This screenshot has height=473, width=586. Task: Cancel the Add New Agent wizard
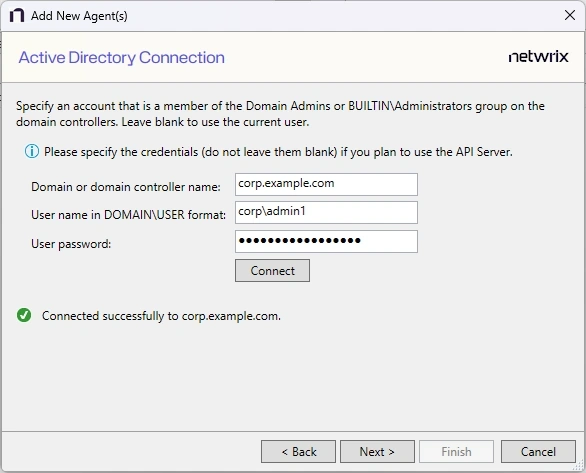coord(538,451)
